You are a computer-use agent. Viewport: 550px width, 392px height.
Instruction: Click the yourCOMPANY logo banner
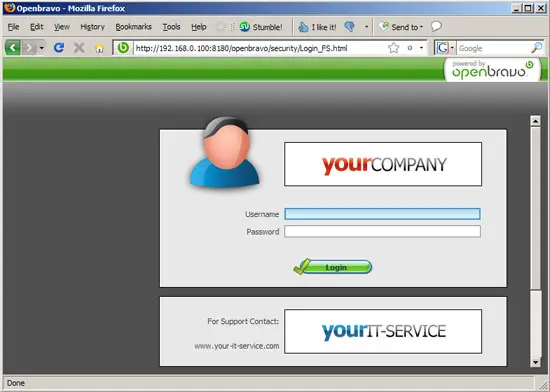(383, 164)
